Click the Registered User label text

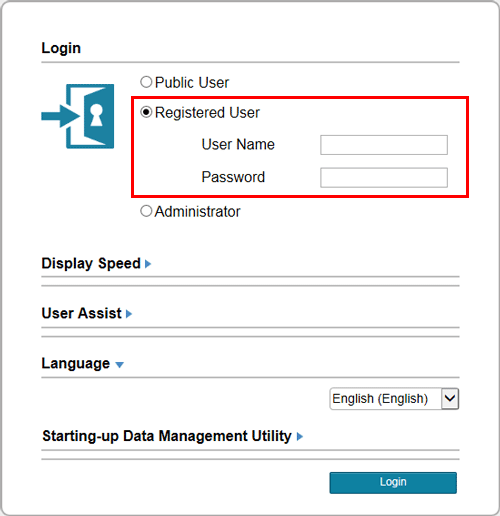(x=207, y=113)
